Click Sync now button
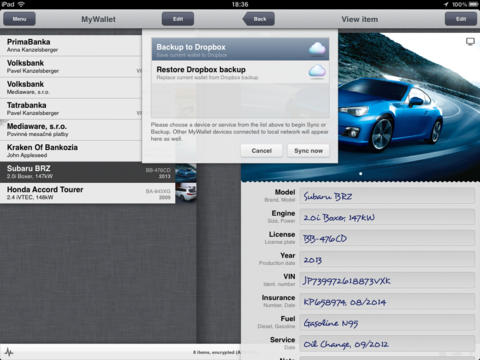The image size is (480, 360). click(x=308, y=151)
